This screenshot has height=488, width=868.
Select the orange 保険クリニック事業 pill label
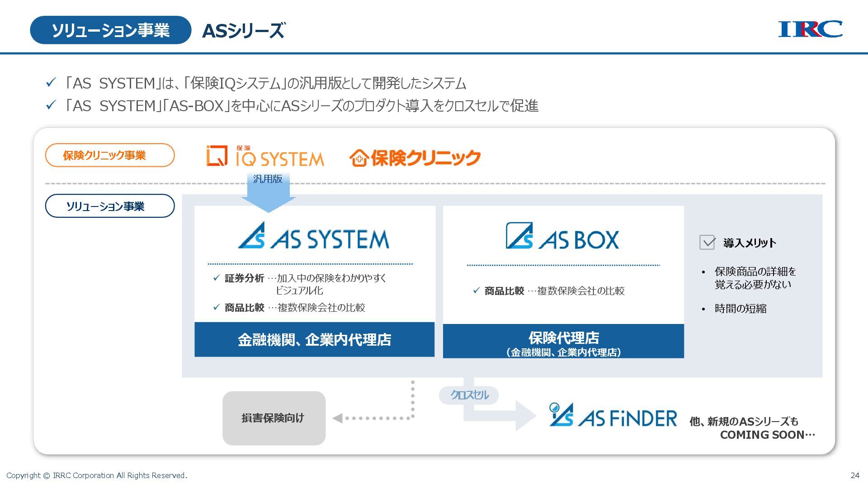110,155
